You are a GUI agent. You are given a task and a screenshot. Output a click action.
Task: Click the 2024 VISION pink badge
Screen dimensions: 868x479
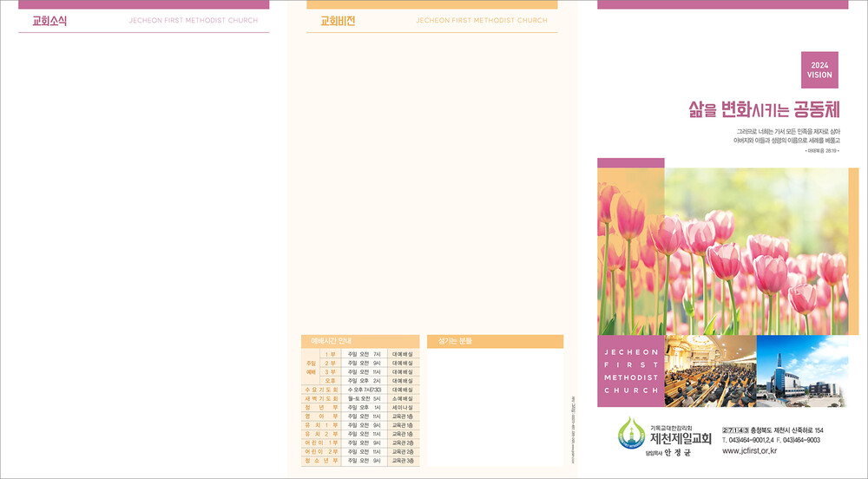tap(819, 70)
